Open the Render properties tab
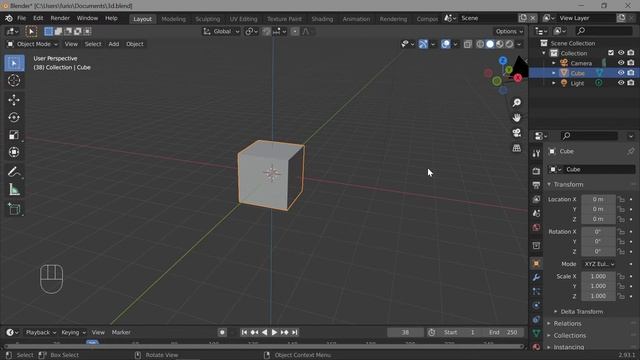Viewport: 640px width, 360px height. click(536, 171)
